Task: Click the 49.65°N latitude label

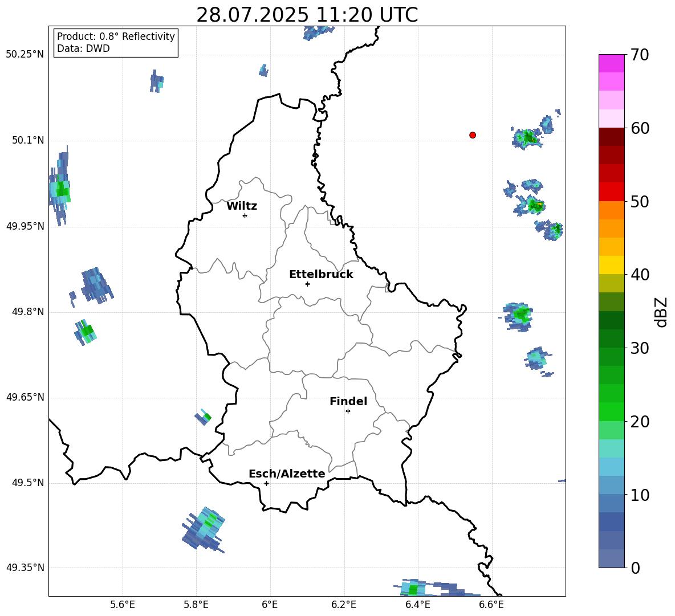Action: (x=25, y=397)
